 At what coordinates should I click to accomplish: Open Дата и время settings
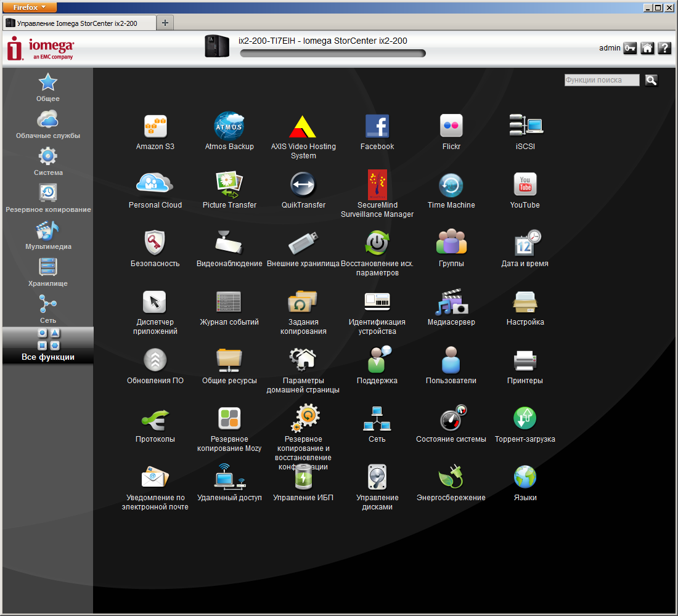(527, 243)
